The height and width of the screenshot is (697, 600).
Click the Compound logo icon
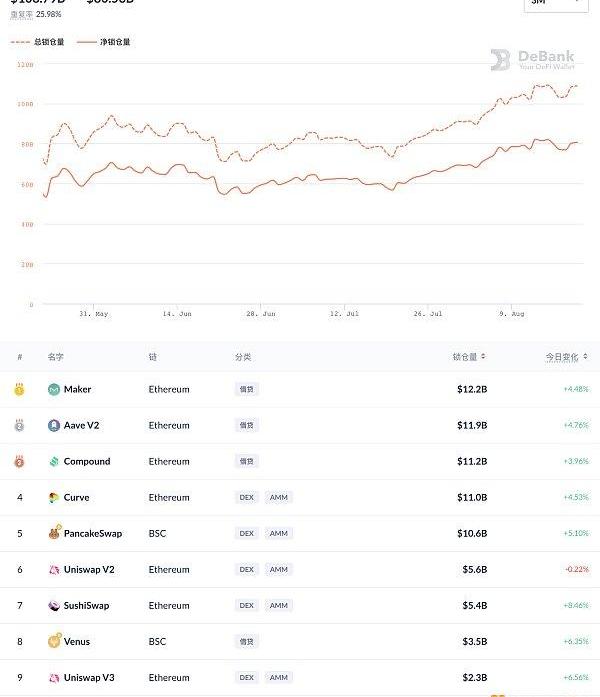coord(54,461)
